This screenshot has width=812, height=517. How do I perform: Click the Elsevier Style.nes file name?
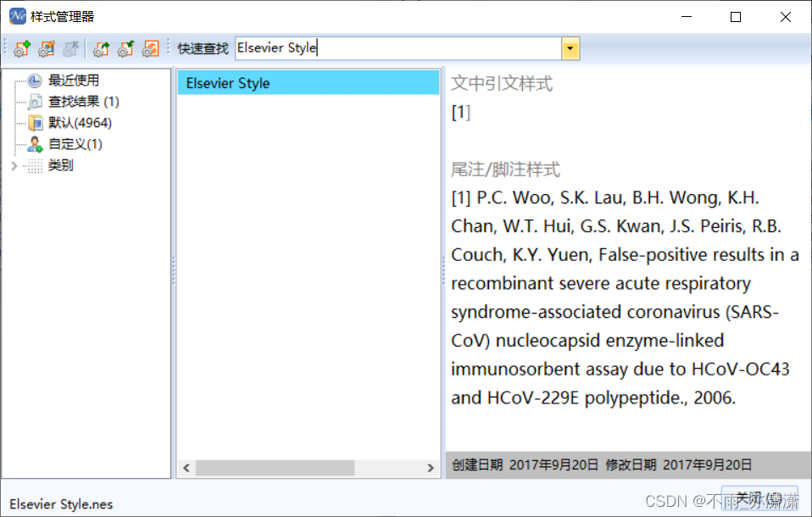coord(61,504)
